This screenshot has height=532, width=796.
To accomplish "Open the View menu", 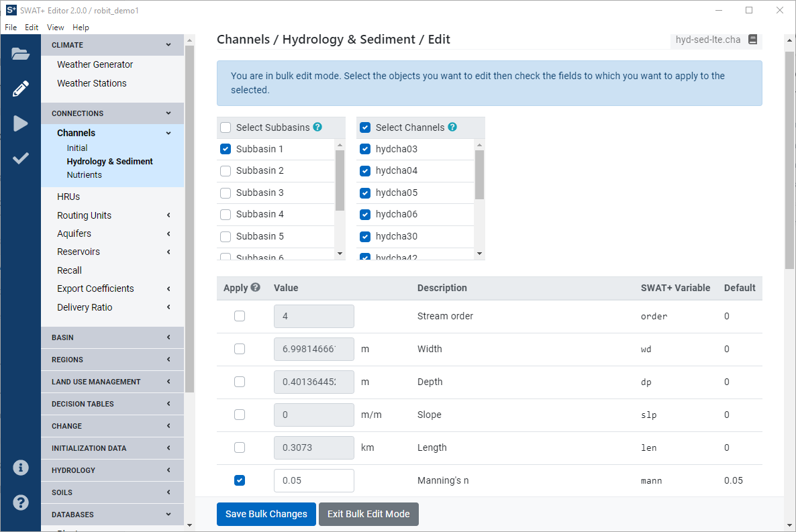I will pyautogui.click(x=56, y=28).
